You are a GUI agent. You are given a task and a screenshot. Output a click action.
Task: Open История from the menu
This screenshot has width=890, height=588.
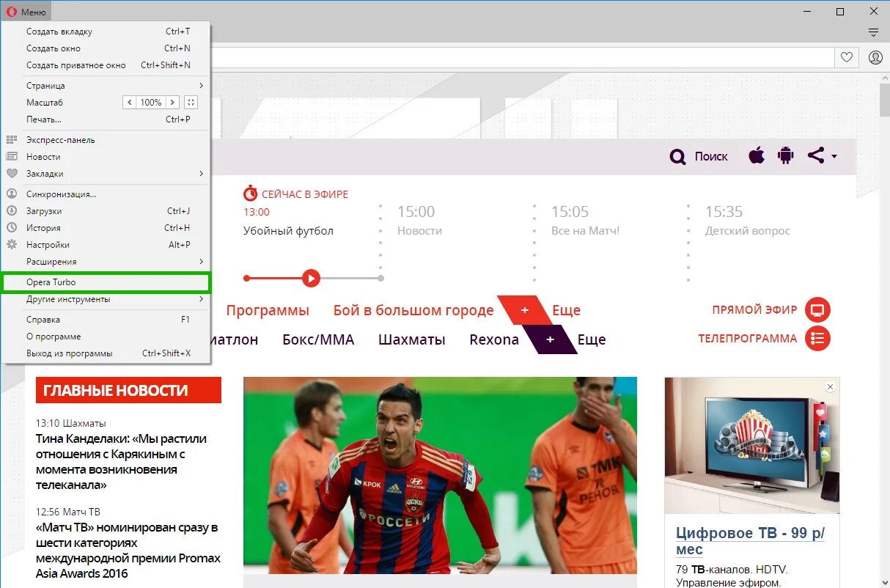(x=106, y=228)
